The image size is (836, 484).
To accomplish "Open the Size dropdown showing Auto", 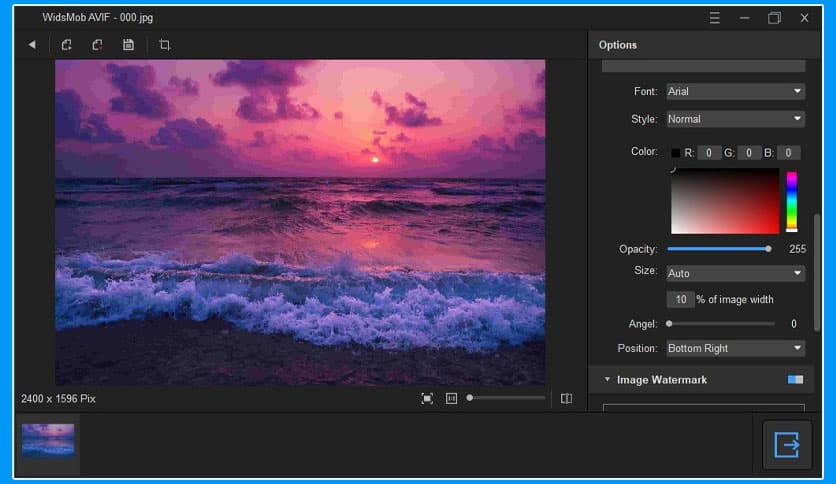I will pyautogui.click(x=735, y=273).
